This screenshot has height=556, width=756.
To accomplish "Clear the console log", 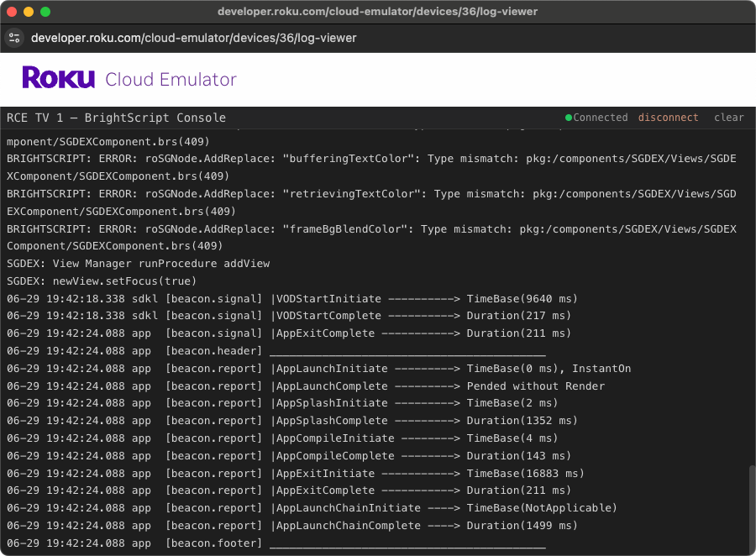I will tap(728, 118).
